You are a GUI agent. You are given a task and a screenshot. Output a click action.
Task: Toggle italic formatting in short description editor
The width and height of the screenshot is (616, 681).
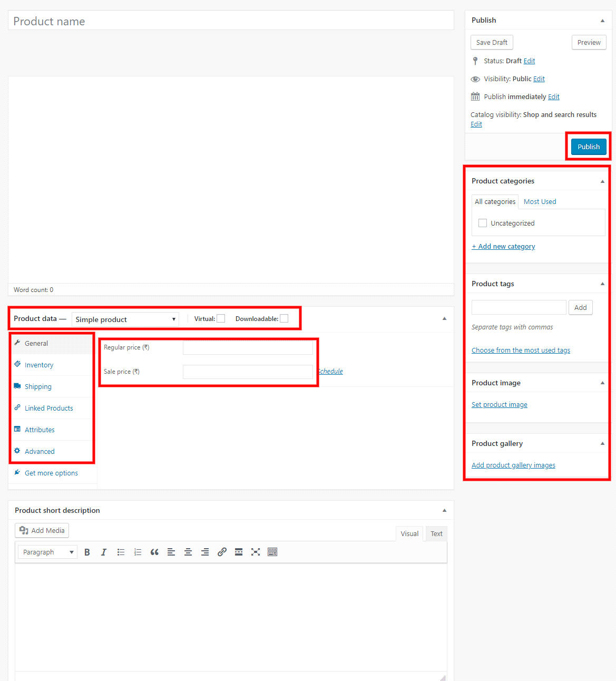104,552
